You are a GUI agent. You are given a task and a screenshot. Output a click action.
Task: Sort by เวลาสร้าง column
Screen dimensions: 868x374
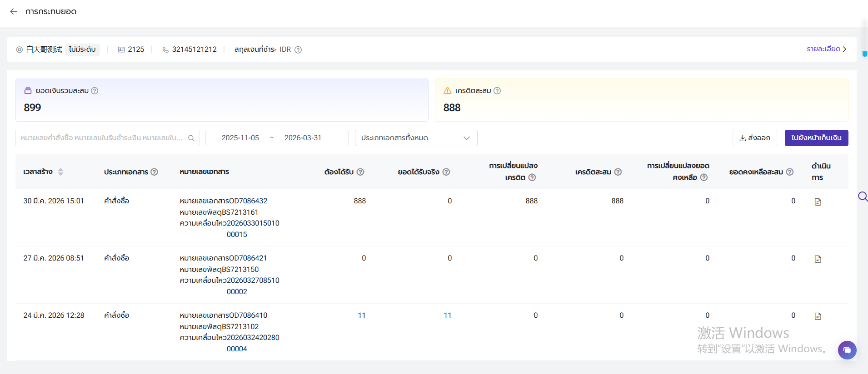coord(60,172)
